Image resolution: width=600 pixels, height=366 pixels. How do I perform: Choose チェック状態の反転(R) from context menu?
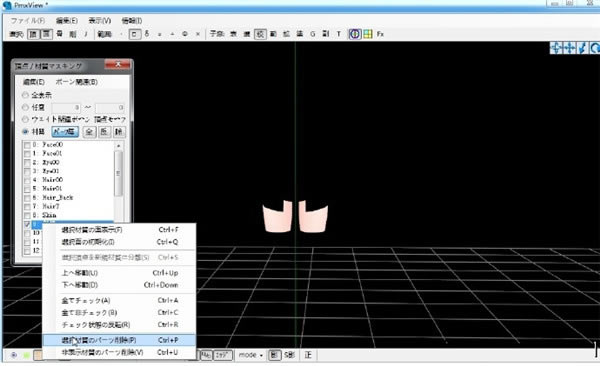pyautogui.click(x=119, y=325)
